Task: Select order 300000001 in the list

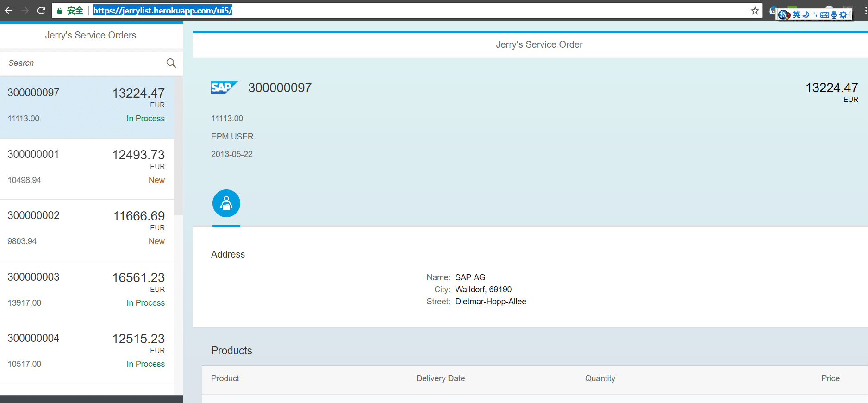Action: click(x=87, y=169)
